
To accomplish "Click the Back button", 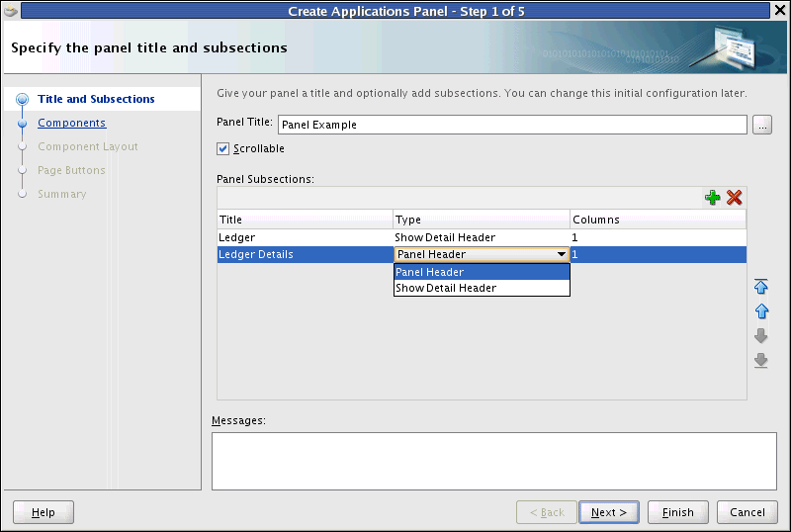I will tap(547, 512).
